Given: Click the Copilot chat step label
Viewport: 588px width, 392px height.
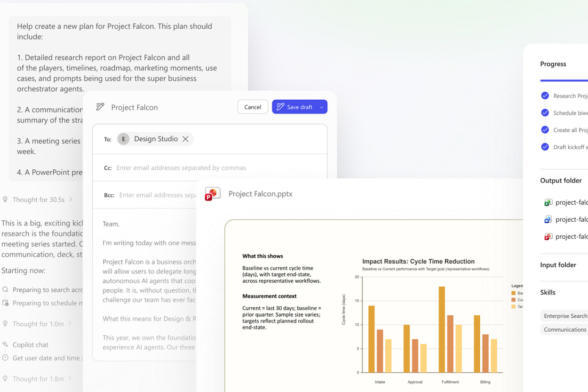Looking at the screenshot, I should 31,344.
